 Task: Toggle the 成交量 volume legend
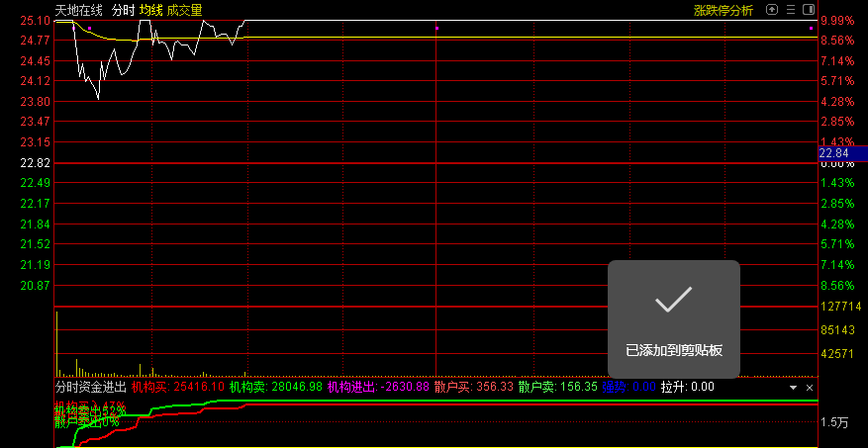184,10
